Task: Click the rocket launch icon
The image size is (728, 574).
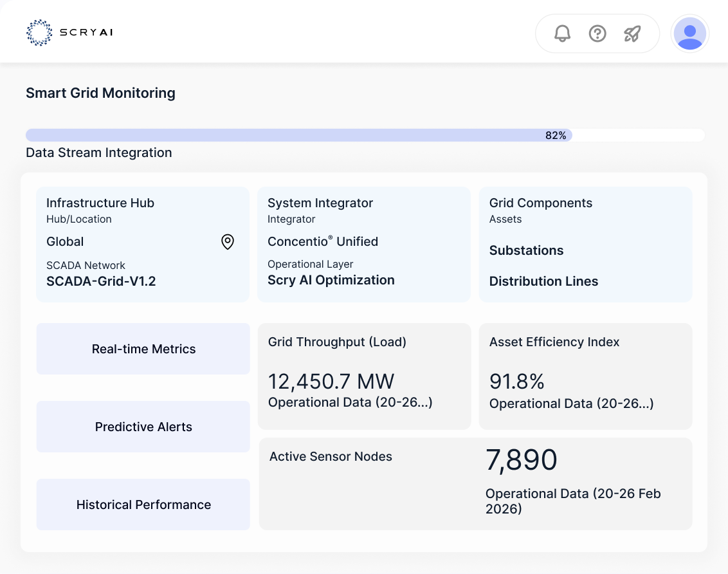Action: [632, 33]
